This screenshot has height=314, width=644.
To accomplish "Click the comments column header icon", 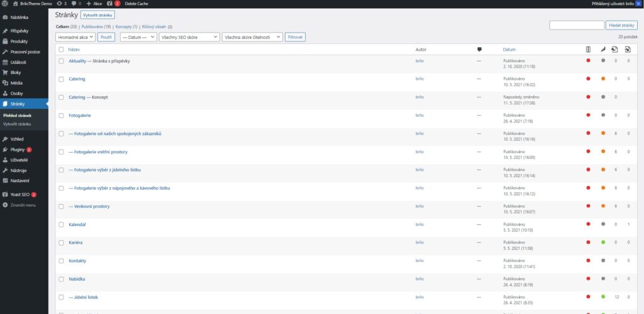I will (479, 49).
